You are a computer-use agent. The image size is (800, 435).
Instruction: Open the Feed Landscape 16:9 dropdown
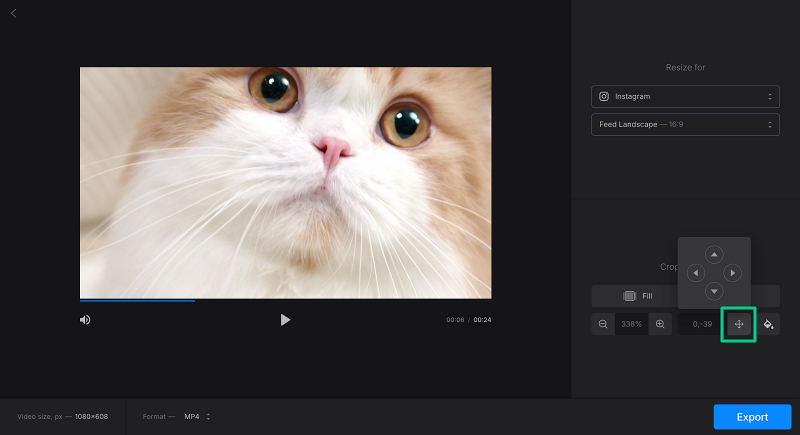click(685, 124)
